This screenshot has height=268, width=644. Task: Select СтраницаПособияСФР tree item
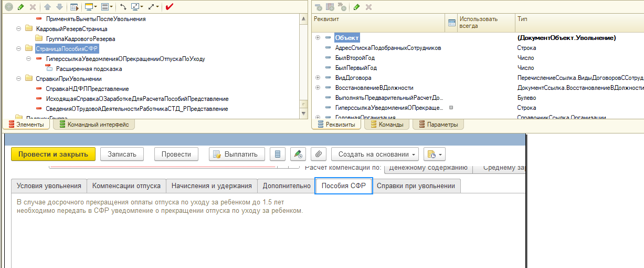[67, 48]
